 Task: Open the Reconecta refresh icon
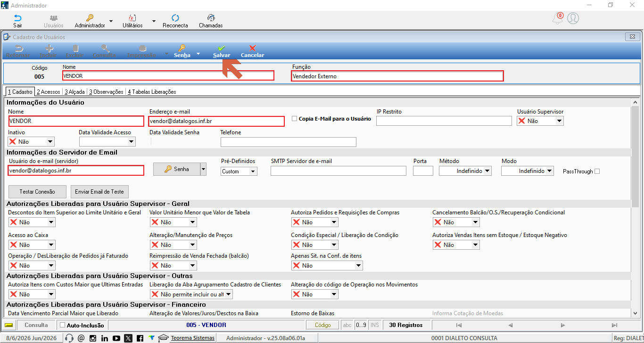click(175, 18)
